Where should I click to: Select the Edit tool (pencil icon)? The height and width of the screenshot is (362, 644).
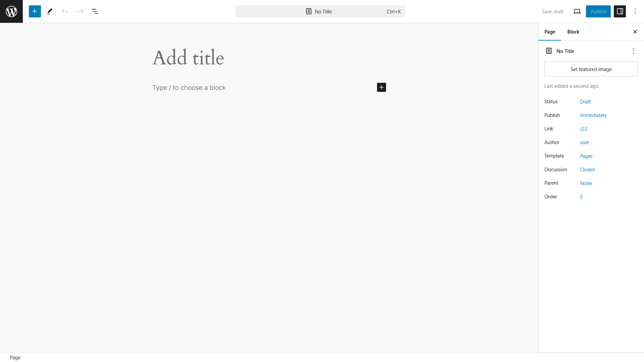[x=50, y=11]
